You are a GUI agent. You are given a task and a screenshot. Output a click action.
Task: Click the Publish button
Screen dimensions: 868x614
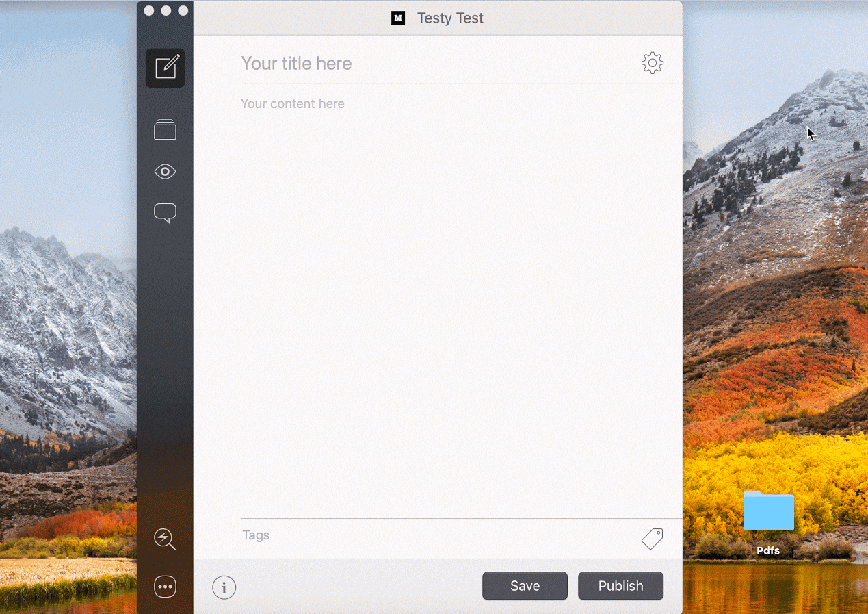point(621,586)
